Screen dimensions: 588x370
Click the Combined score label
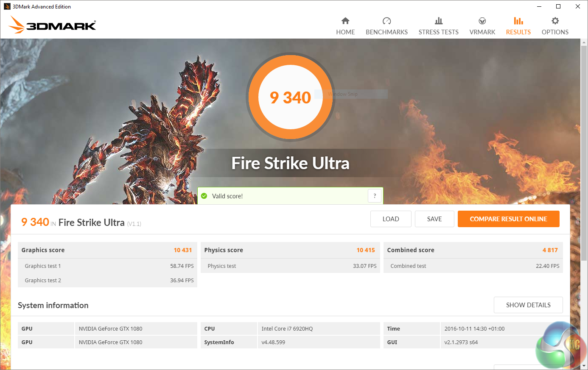coord(411,250)
